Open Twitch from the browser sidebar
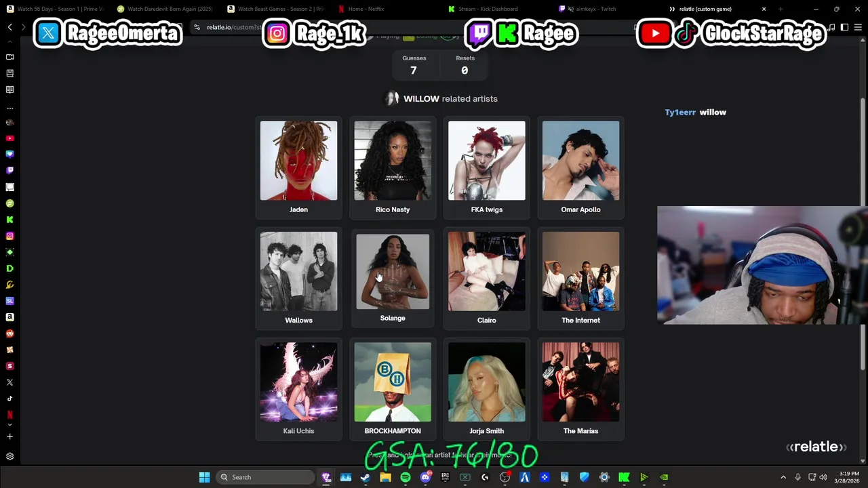 (x=9, y=171)
